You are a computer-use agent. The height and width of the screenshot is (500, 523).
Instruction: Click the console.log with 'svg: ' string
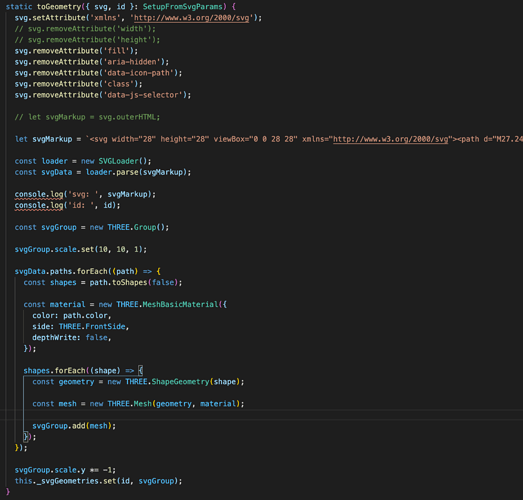pyautogui.click(x=85, y=194)
